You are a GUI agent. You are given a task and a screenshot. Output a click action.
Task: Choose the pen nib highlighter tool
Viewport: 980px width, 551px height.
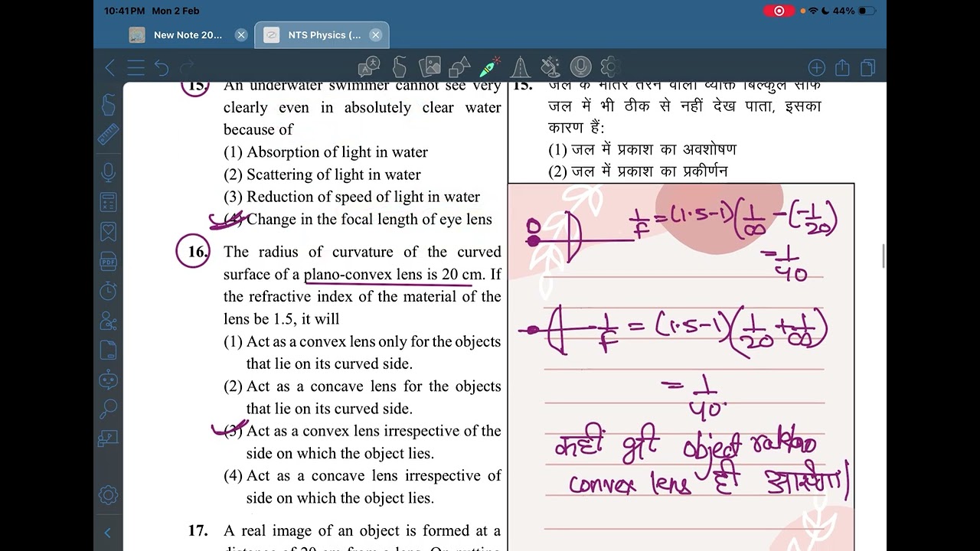click(521, 67)
